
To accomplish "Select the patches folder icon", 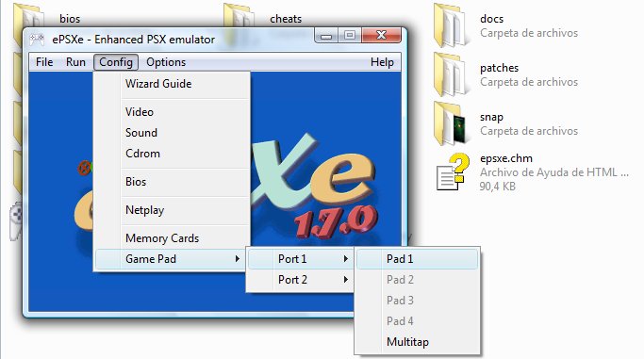I will [452, 74].
